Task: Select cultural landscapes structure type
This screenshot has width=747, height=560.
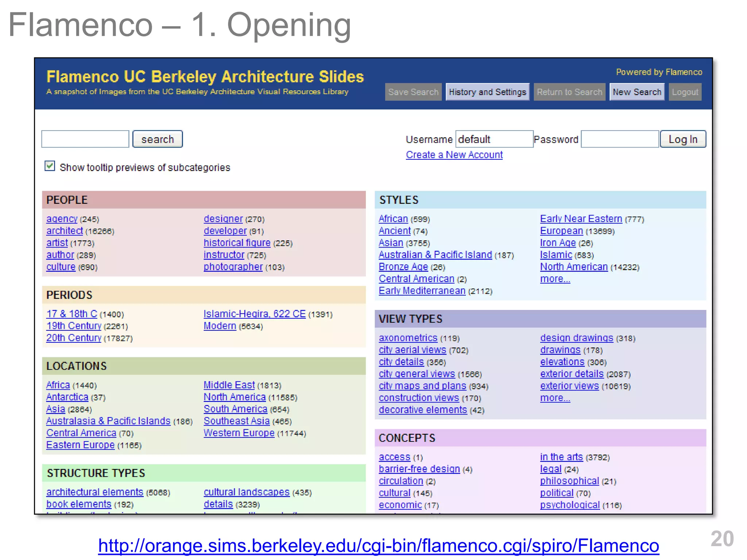Action: [x=247, y=492]
